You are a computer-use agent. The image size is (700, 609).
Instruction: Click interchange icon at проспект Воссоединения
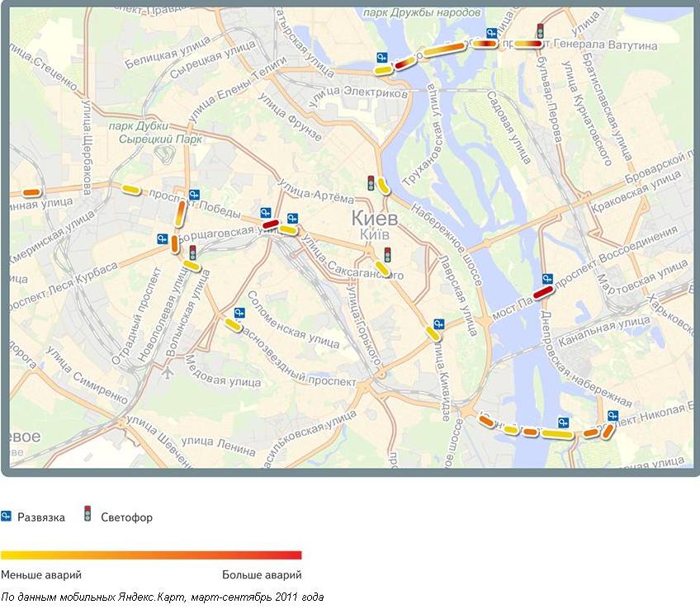tap(548, 279)
